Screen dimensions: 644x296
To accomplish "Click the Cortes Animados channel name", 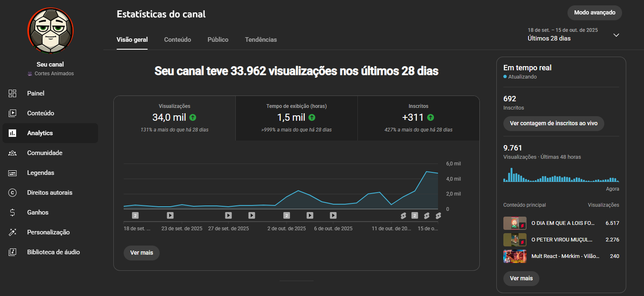I will coord(54,74).
